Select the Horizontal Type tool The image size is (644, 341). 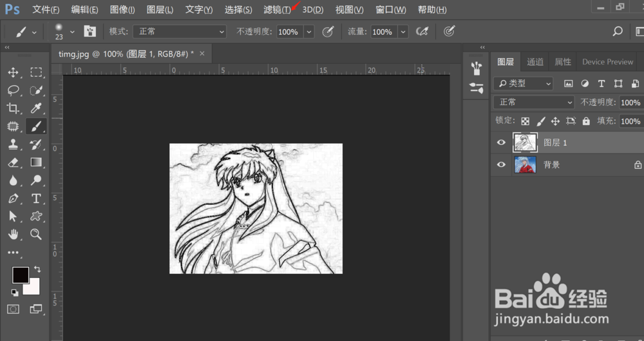click(36, 199)
